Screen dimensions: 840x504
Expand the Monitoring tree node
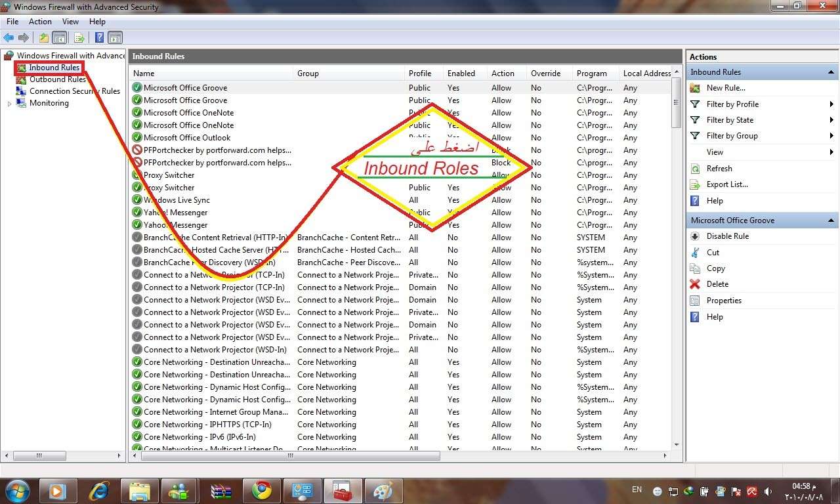click(9, 104)
